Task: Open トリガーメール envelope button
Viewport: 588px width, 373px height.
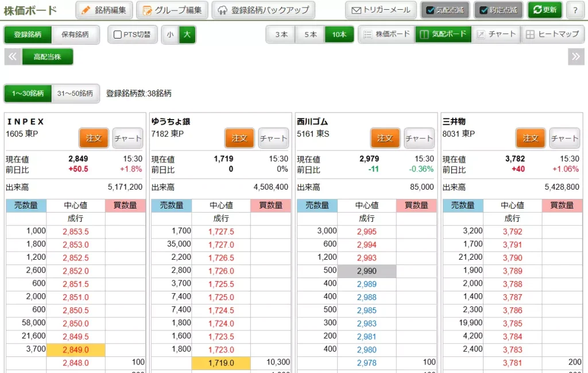Action: 381,10
